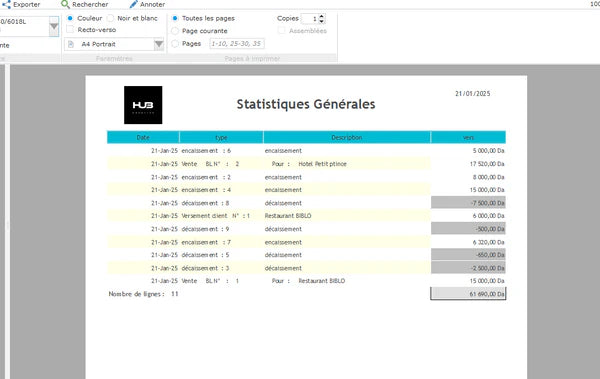Click the Pages range input field

[237, 44]
